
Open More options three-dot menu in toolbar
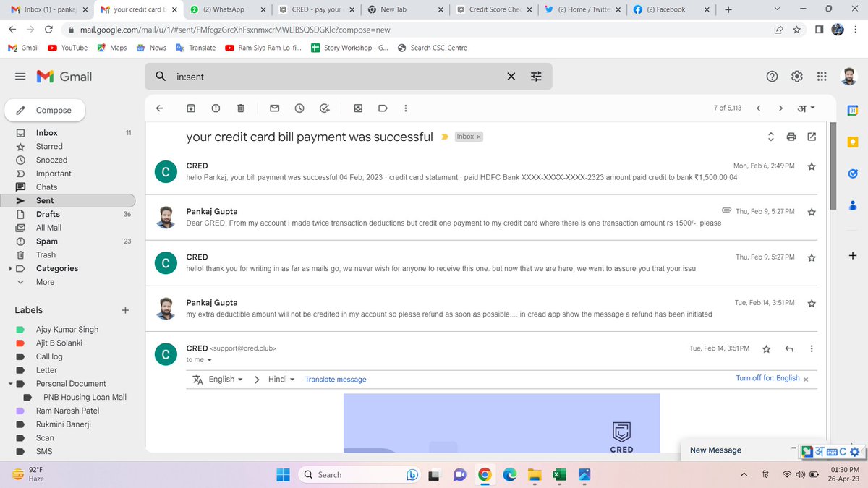click(x=405, y=108)
